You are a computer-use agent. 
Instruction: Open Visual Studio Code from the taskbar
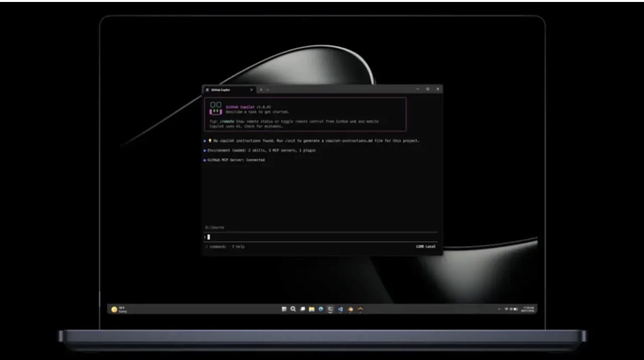point(341,309)
